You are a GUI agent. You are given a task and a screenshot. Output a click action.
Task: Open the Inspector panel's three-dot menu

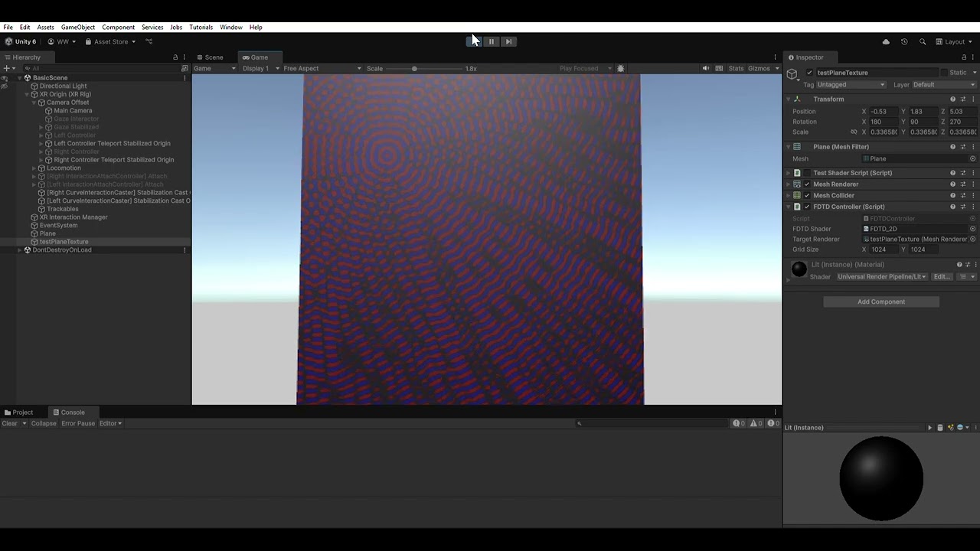(973, 57)
